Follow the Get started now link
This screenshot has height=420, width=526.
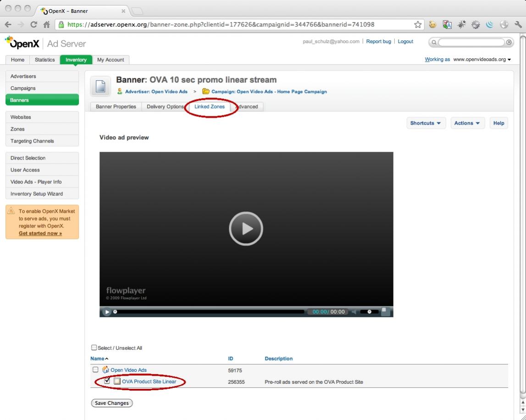tap(40, 233)
